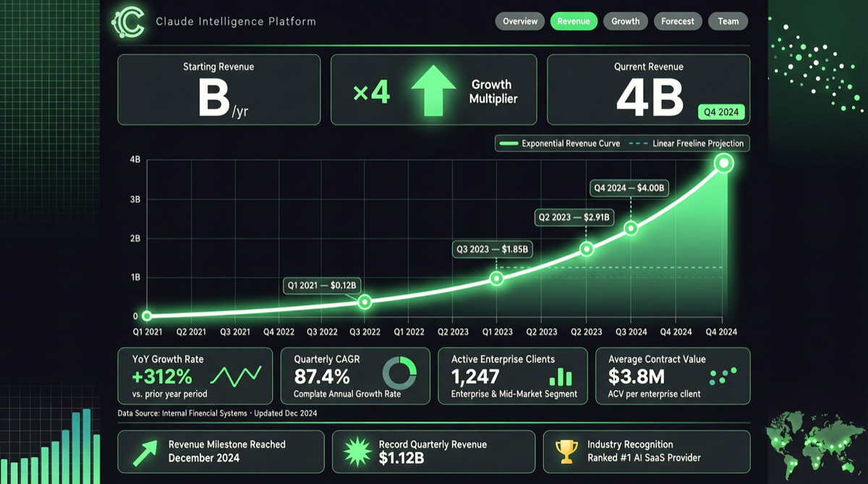Click the +312% growth value
868x484 pixels.
(162, 377)
